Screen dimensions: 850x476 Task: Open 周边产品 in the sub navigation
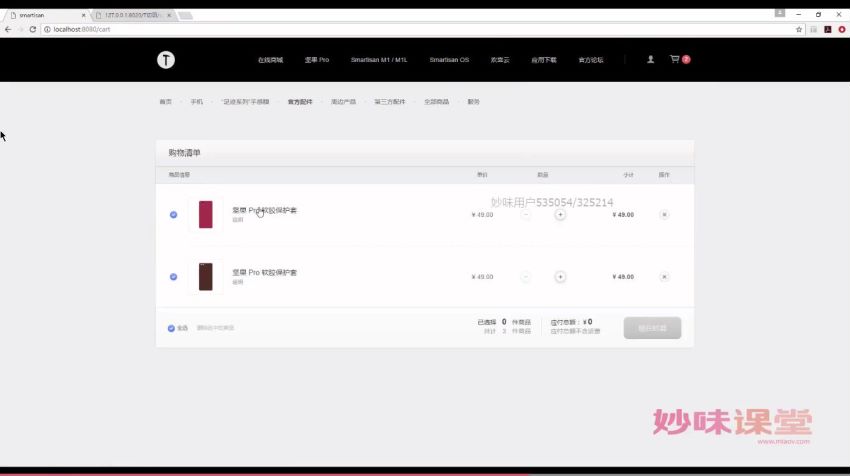(343, 102)
